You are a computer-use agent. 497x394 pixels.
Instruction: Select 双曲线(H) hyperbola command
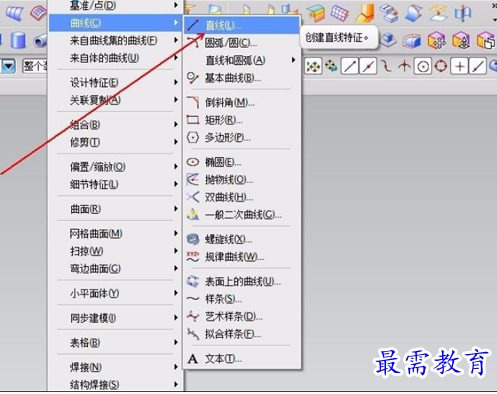coord(242,197)
